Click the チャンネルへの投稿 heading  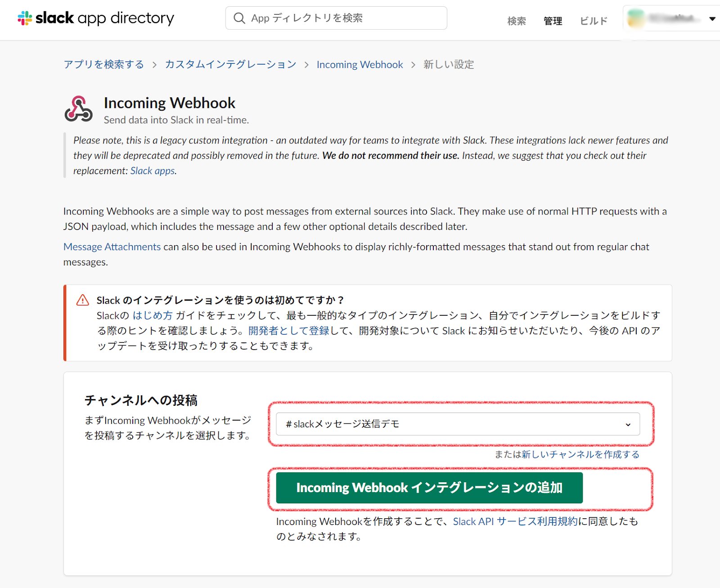click(x=141, y=400)
